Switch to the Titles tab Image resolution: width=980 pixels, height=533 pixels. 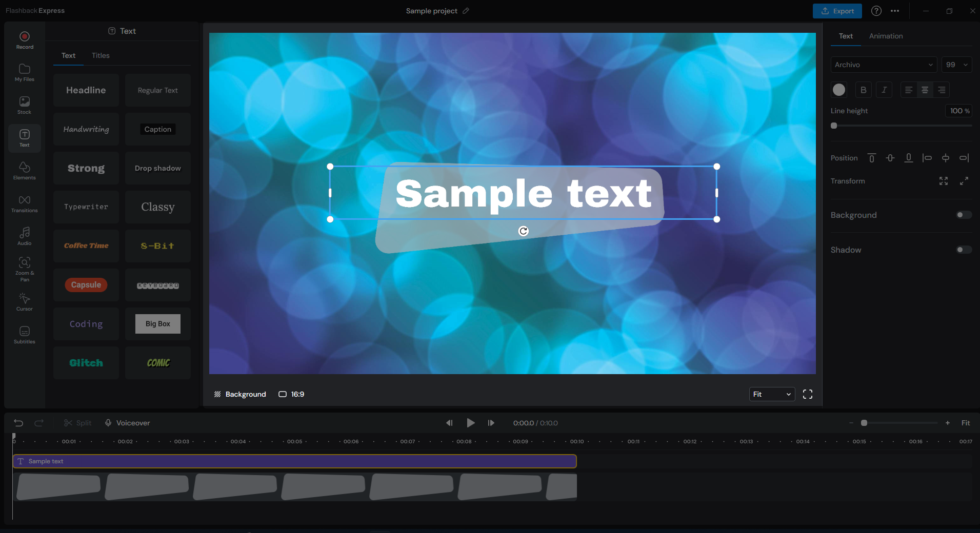pyautogui.click(x=101, y=55)
